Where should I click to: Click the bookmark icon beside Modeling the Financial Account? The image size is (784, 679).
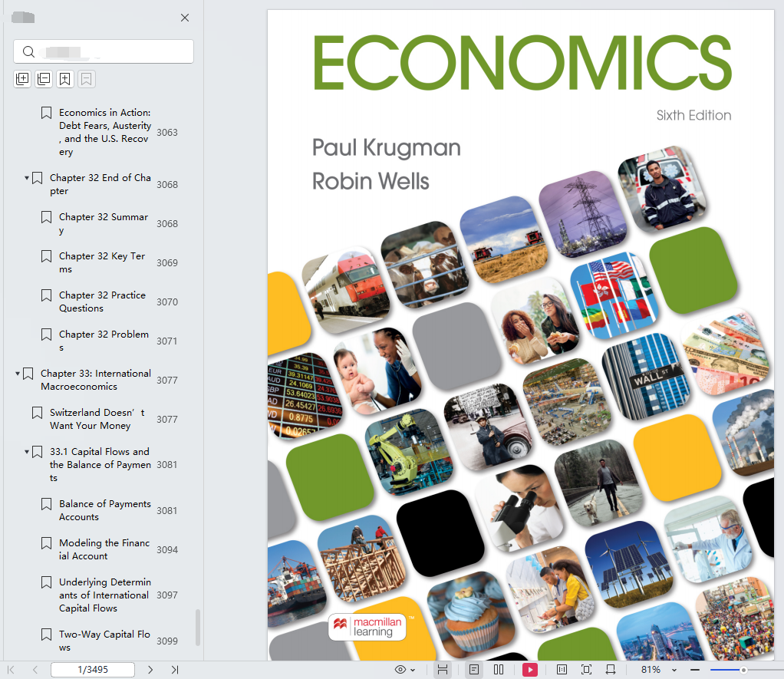47,543
